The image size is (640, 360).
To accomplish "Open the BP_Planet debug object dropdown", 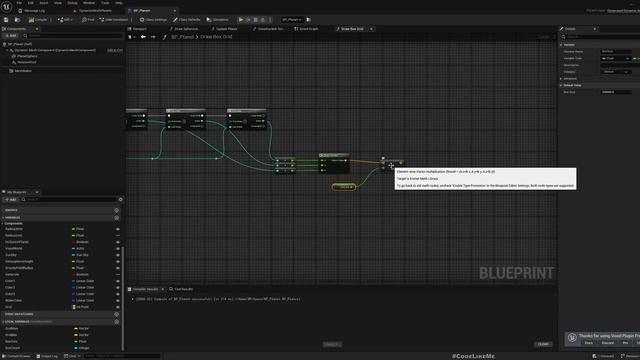I will (x=292, y=20).
